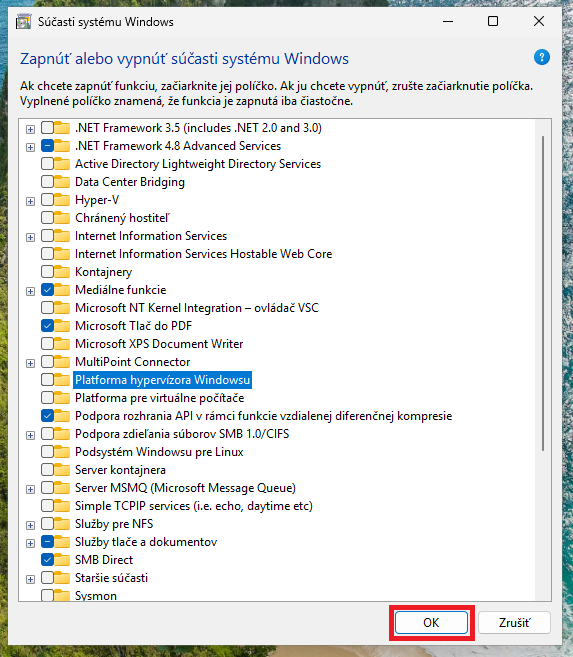Expand Služby pre NFS node
This screenshot has height=657, width=573.
click(x=30, y=525)
